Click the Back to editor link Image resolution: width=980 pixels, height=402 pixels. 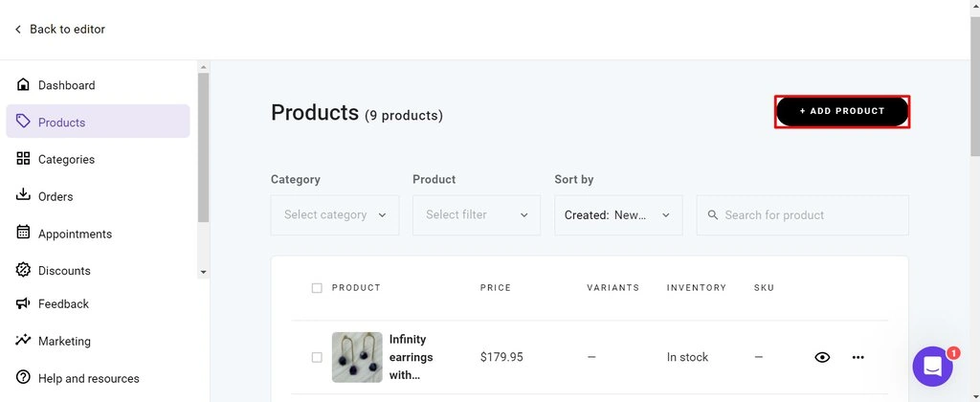[x=59, y=30]
